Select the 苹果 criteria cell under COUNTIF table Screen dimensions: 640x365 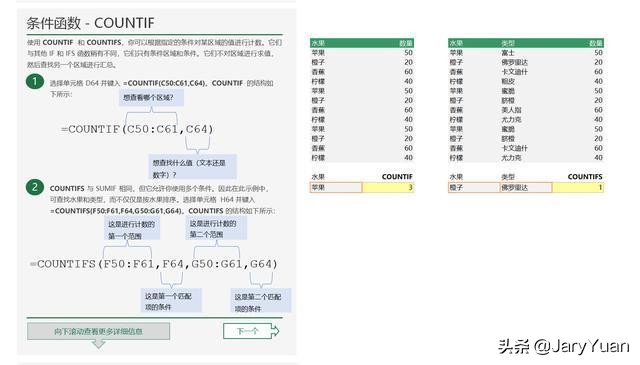(336, 187)
